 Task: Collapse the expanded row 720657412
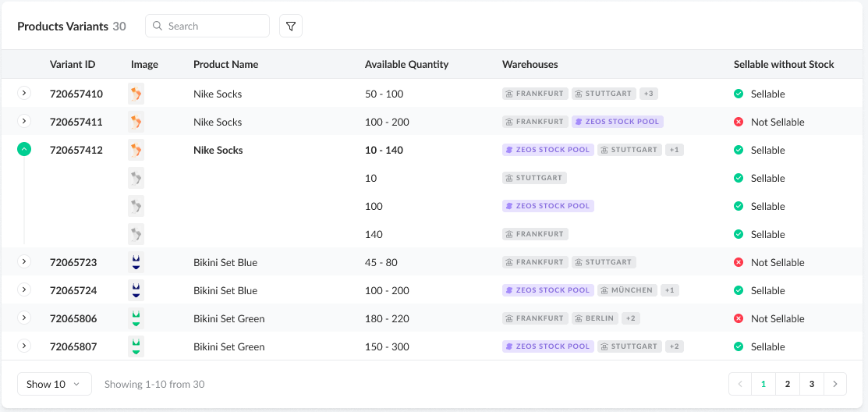[x=24, y=150]
